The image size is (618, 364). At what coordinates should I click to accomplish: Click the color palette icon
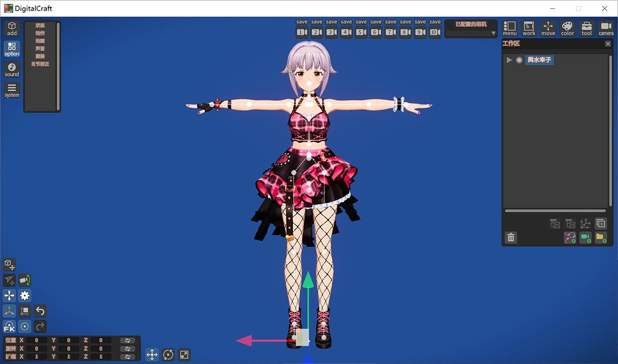(567, 29)
